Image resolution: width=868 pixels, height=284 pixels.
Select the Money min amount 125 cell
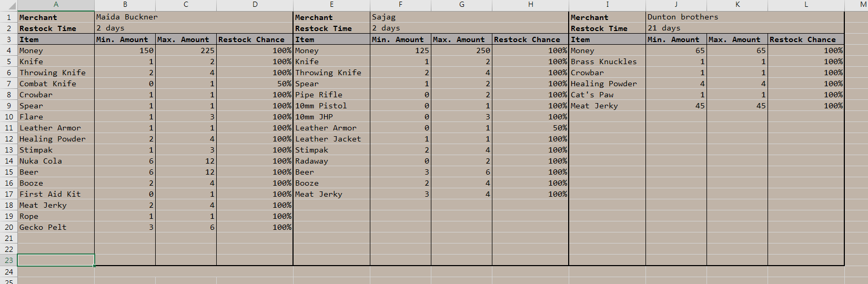point(400,50)
